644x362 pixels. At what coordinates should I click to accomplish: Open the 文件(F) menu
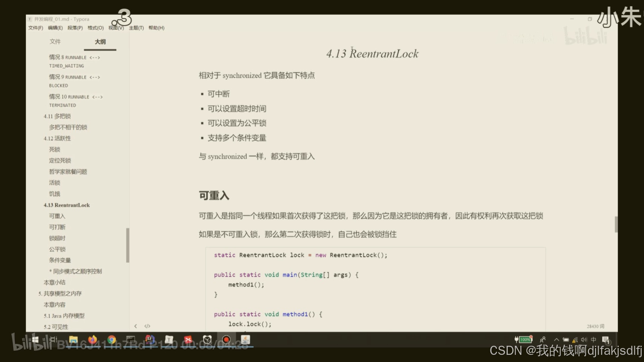[35, 28]
